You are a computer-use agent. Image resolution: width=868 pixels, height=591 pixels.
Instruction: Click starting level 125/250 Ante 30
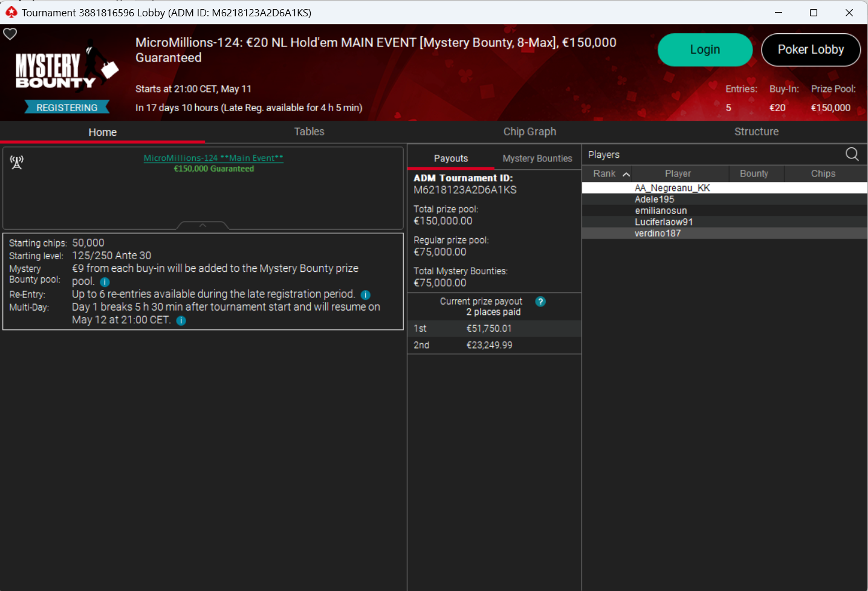click(x=112, y=256)
